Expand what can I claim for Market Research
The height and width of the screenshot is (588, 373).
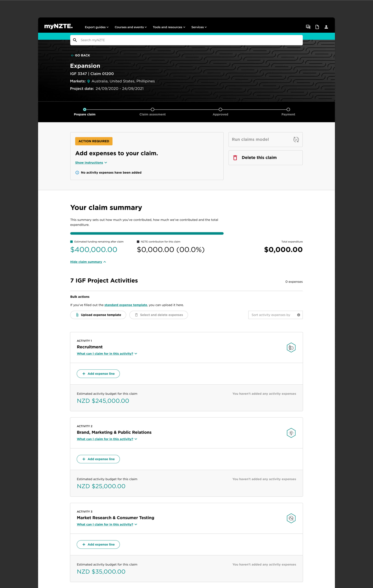point(107,524)
